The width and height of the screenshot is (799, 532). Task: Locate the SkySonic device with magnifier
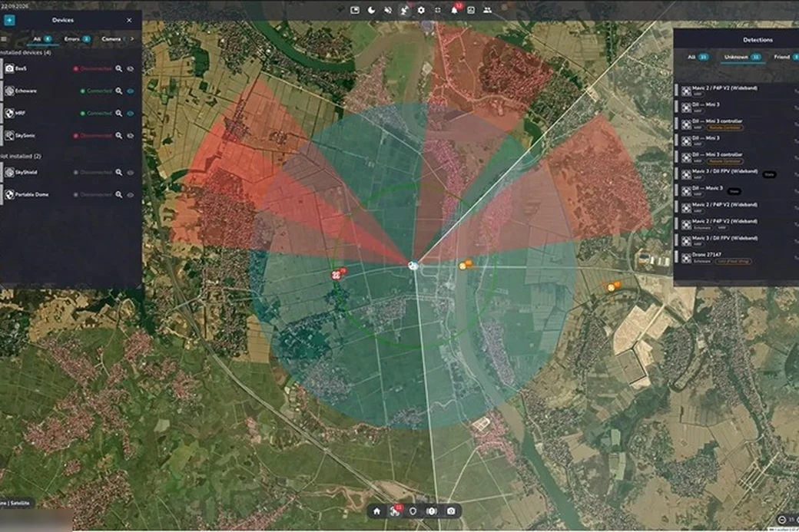coord(119,136)
